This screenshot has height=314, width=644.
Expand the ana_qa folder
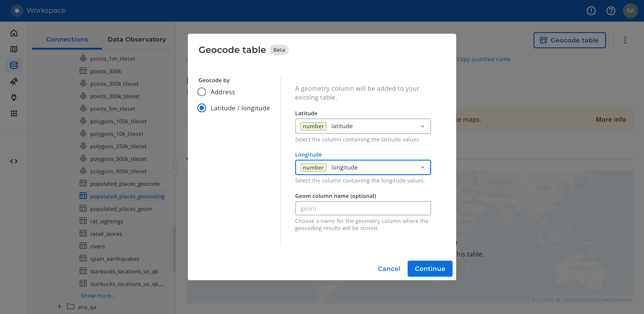60,306
